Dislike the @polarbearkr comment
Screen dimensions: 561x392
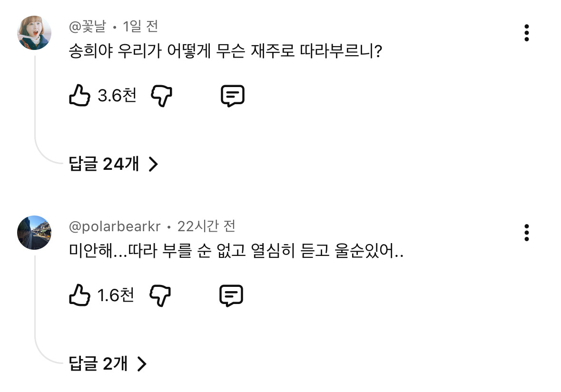pos(160,296)
